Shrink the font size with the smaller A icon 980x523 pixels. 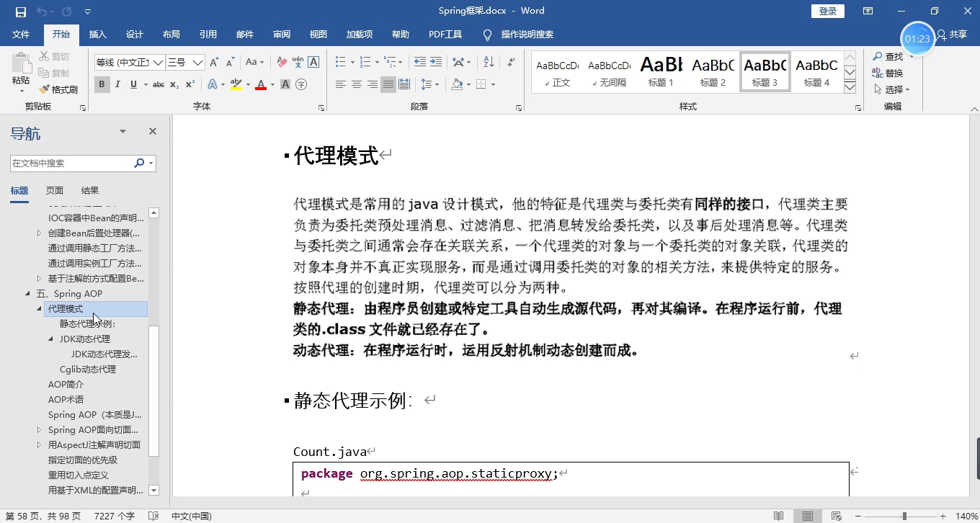231,63
